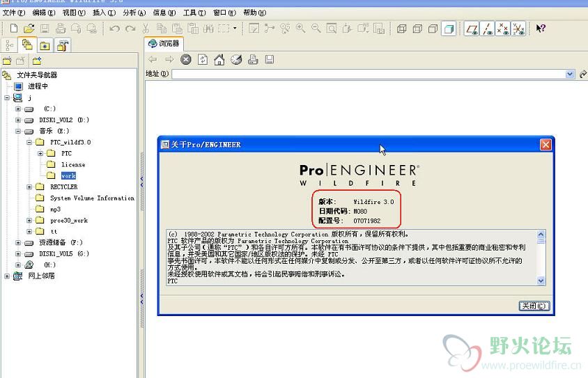Open the Favorites navigator tab
The height and width of the screenshot is (378, 588).
coord(45,46)
